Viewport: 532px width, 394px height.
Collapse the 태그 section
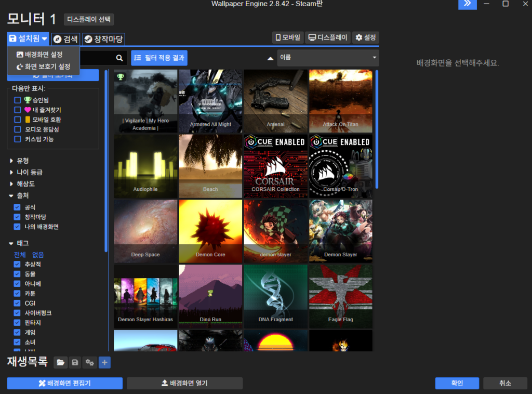pos(19,243)
